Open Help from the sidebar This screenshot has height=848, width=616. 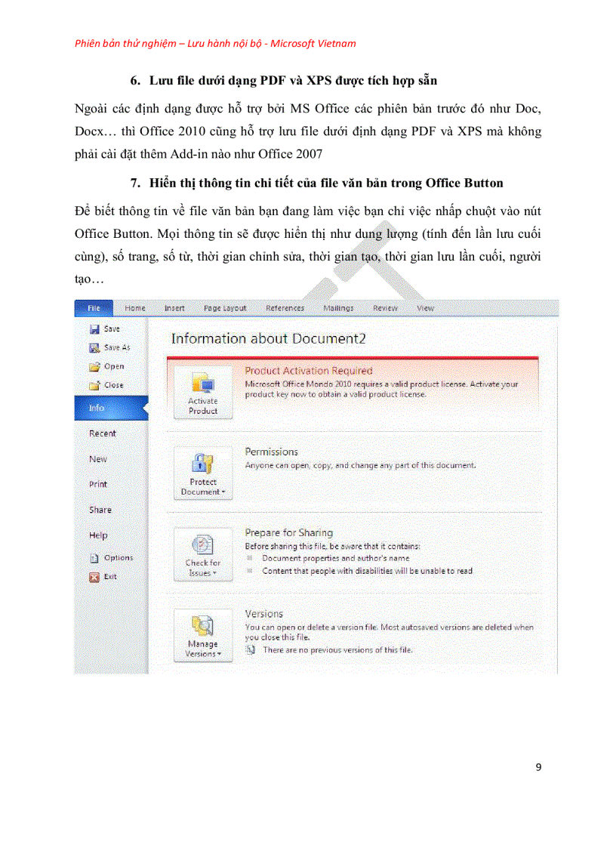99,535
